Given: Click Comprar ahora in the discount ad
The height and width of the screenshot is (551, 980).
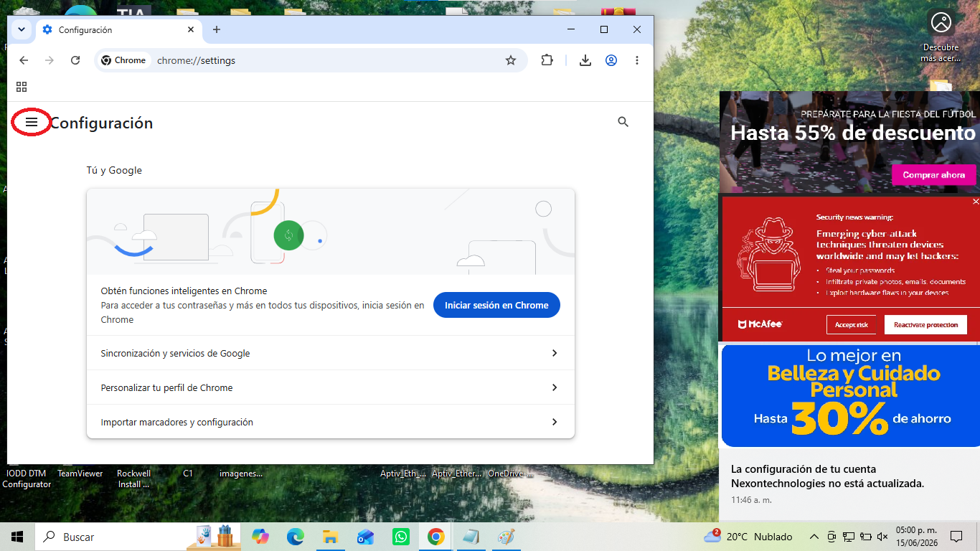Looking at the screenshot, I should click(x=934, y=174).
